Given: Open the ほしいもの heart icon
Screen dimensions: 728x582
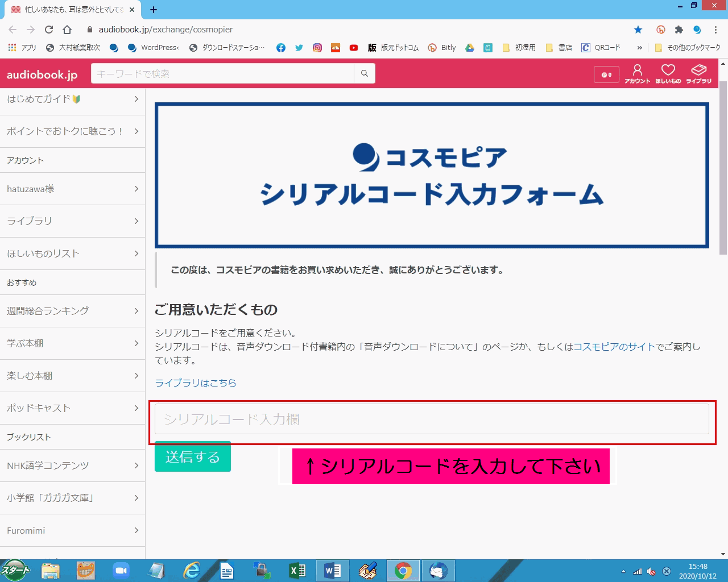Looking at the screenshot, I should pyautogui.click(x=668, y=74).
